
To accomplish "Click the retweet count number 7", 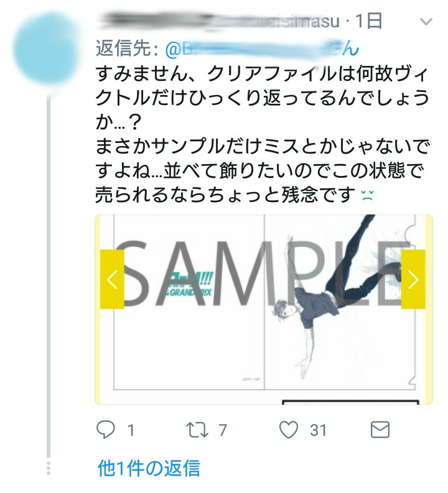I will pyautogui.click(x=223, y=430).
